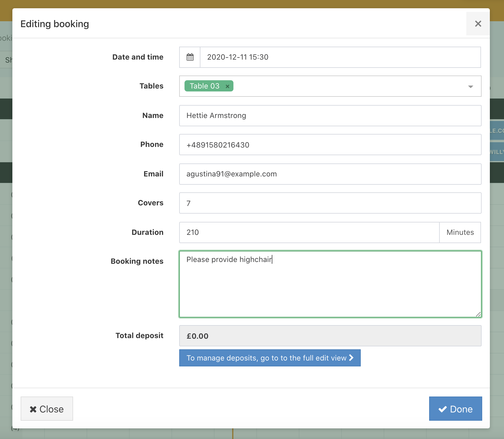Close the dialog with the top-right X
This screenshot has width=504, height=439.
click(x=478, y=24)
